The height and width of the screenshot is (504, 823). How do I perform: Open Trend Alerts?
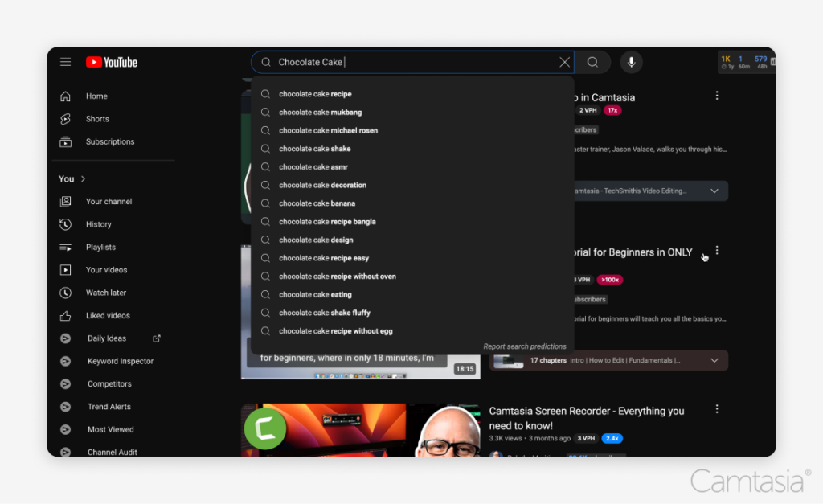click(109, 407)
